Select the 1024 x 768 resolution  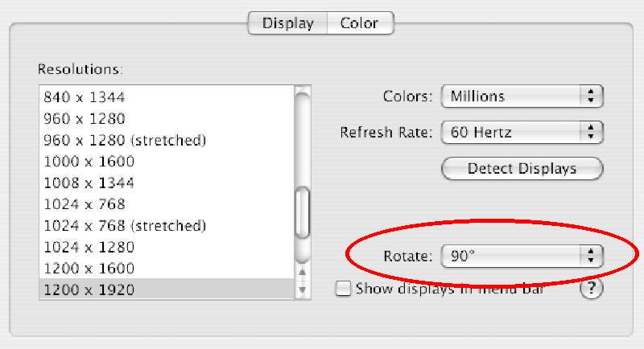tap(167, 203)
